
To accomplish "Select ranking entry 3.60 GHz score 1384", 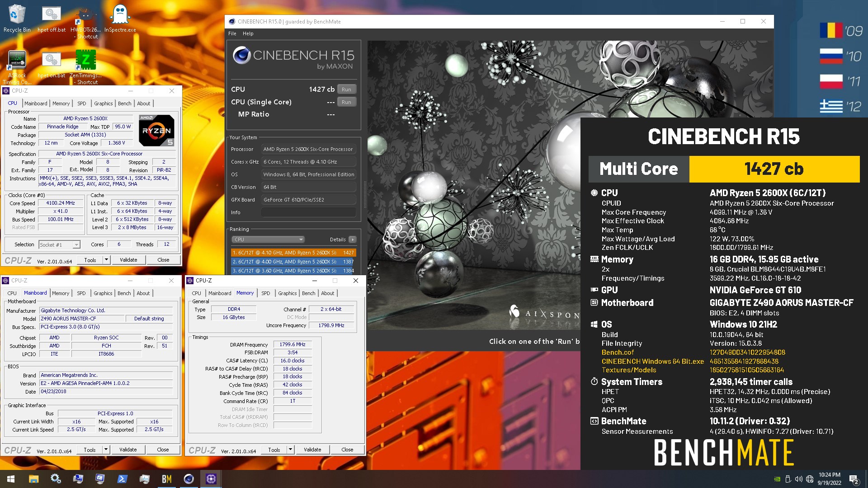I will (x=293, y=271).
